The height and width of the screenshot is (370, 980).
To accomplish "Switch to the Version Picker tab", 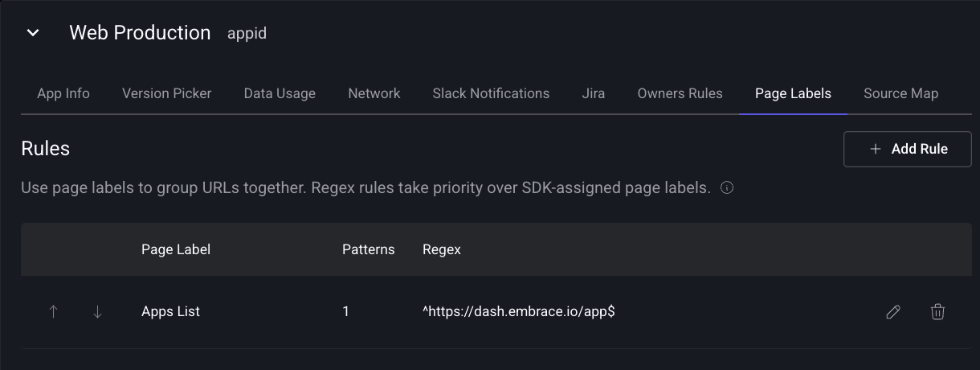I will pos(166,93).
